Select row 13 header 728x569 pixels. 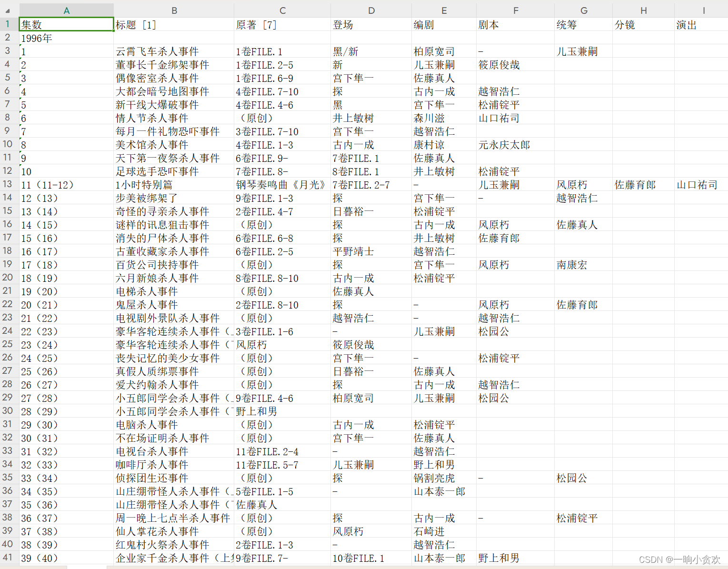10,184
